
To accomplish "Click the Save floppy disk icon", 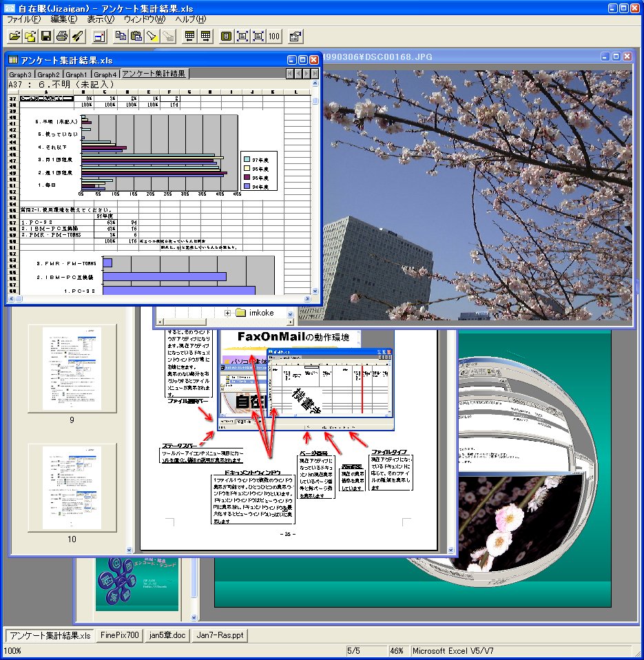I will pyautogui.click(x=46, y=37).
